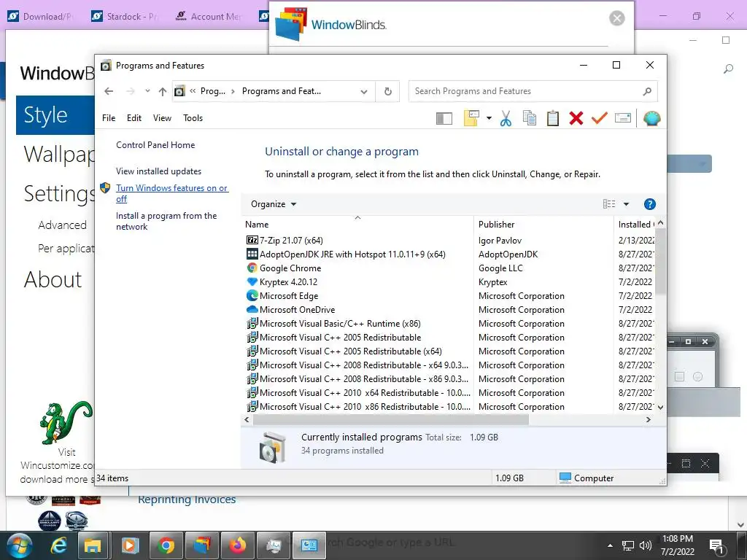Open the view options dropdown arrow
This screenshot has height=560, width=747.
coord(626,204)
